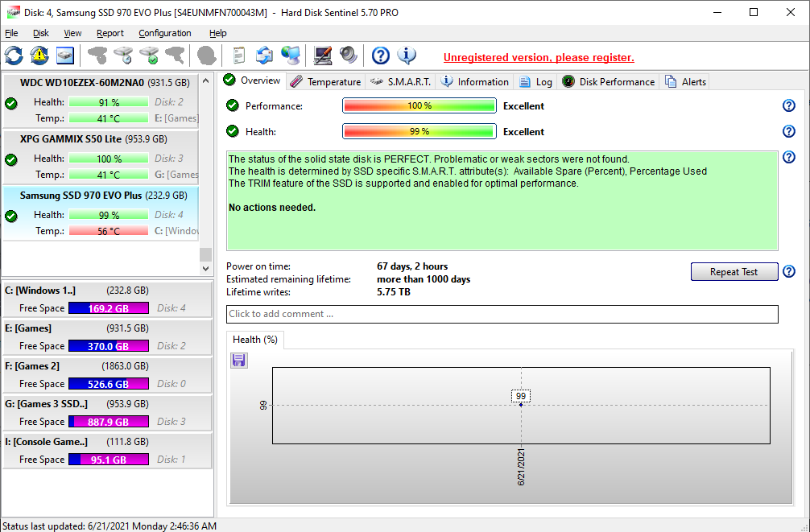
Task: Click the 169.2 GB free space bar
Action: [x=109, y=308]
